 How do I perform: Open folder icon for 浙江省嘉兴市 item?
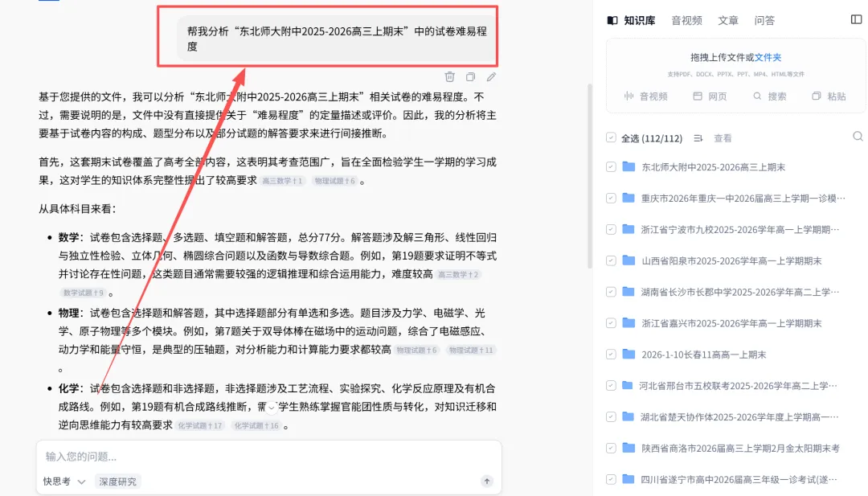[x=628, y=322]
